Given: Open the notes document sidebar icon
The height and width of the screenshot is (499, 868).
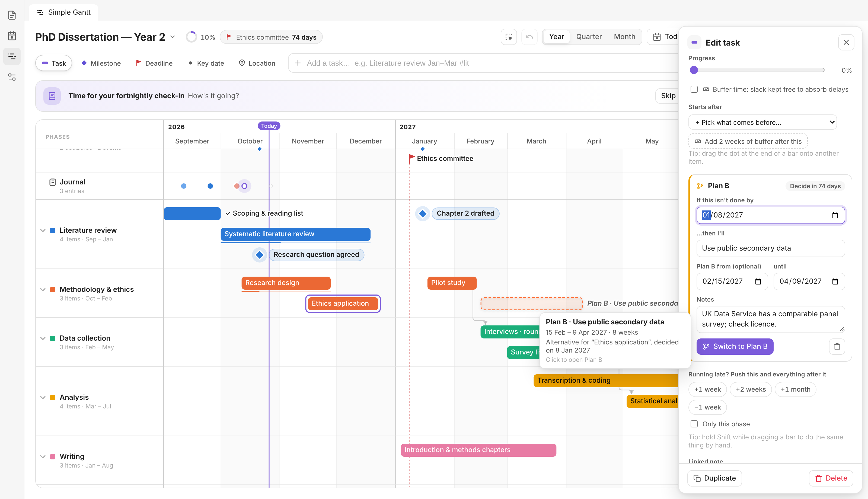Looking at the screenshot, I should pyautogui.click(x=12, y=15).
